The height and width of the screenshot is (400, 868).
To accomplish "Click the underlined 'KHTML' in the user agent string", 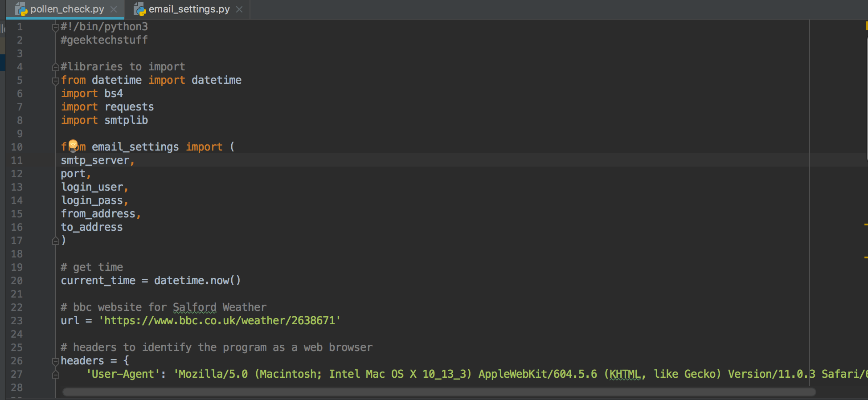I will [x=625, y=374].
